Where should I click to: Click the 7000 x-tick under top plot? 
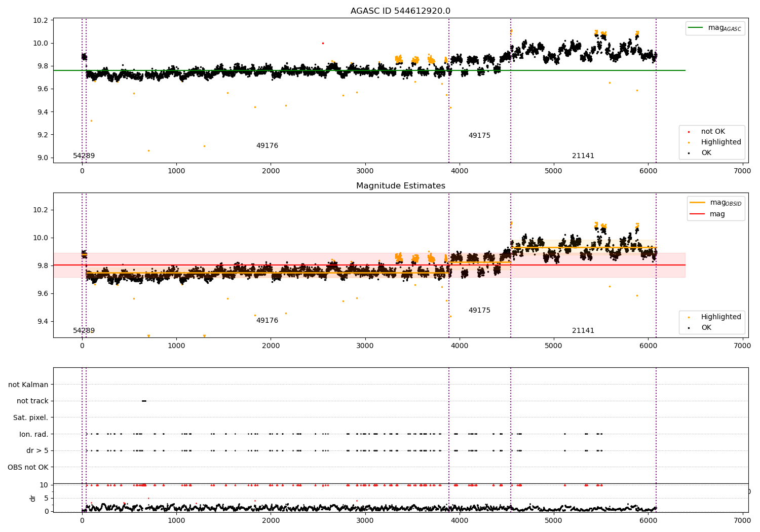742,171
